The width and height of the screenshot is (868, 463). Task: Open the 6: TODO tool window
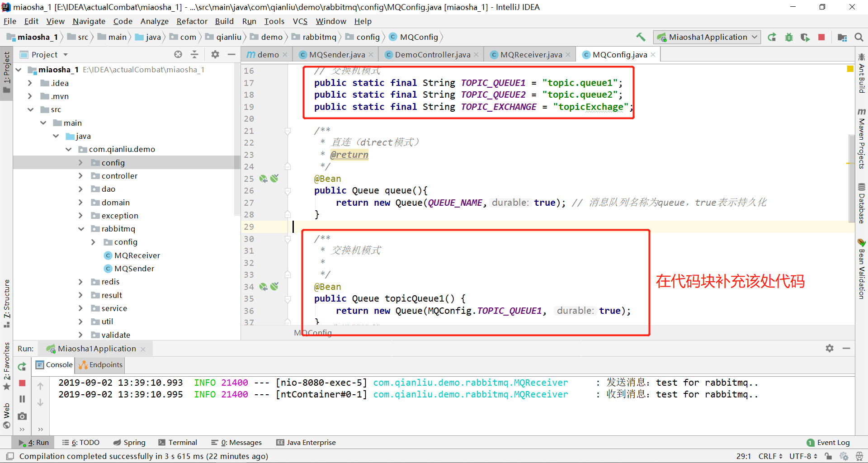click(80, 442)
